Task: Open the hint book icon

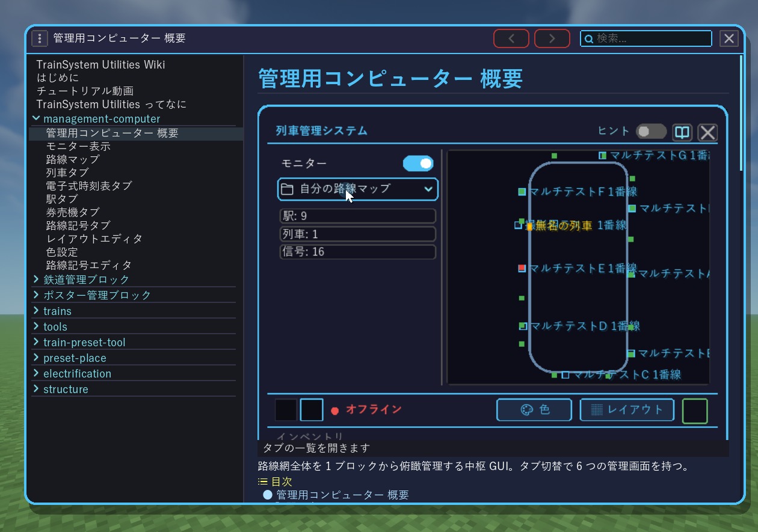Action: pos(682,132)
